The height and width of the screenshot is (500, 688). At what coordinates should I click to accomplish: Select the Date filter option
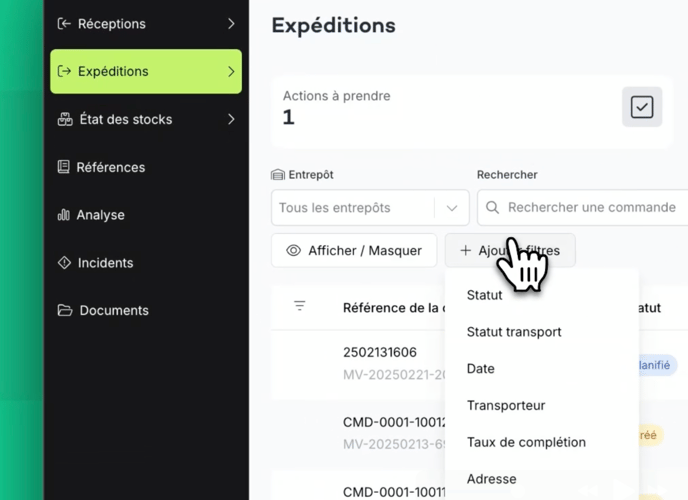pyautogui.click(x=481, y=369)
